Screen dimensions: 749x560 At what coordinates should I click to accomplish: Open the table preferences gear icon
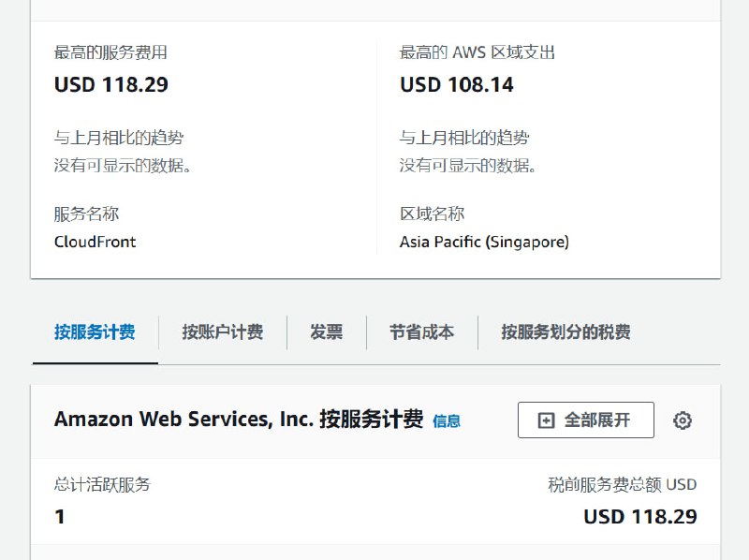point(683,420)
